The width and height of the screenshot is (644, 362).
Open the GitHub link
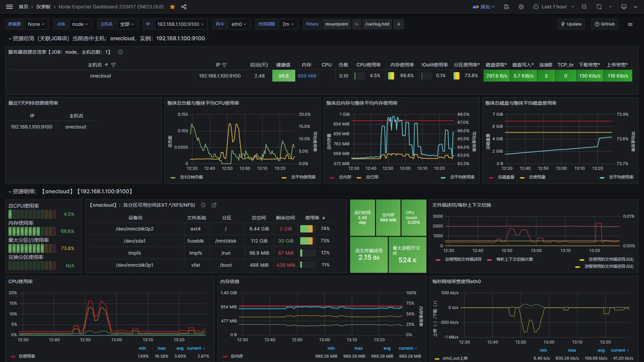pos(605,24)
